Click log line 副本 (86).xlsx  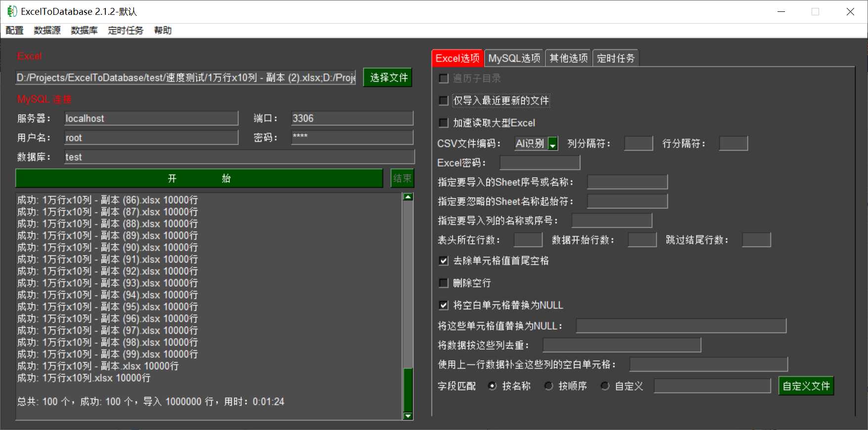108,200
